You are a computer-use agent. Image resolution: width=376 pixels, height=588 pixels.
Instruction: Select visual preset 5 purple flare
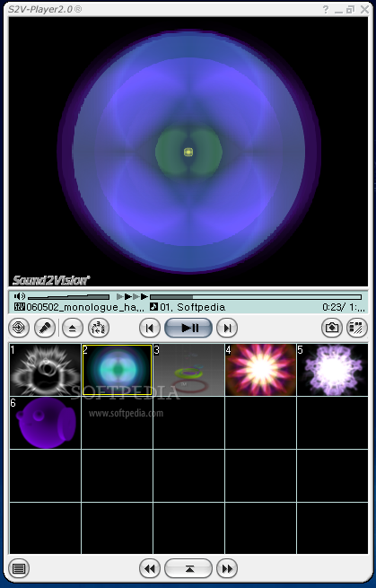[x=333, y=370]
